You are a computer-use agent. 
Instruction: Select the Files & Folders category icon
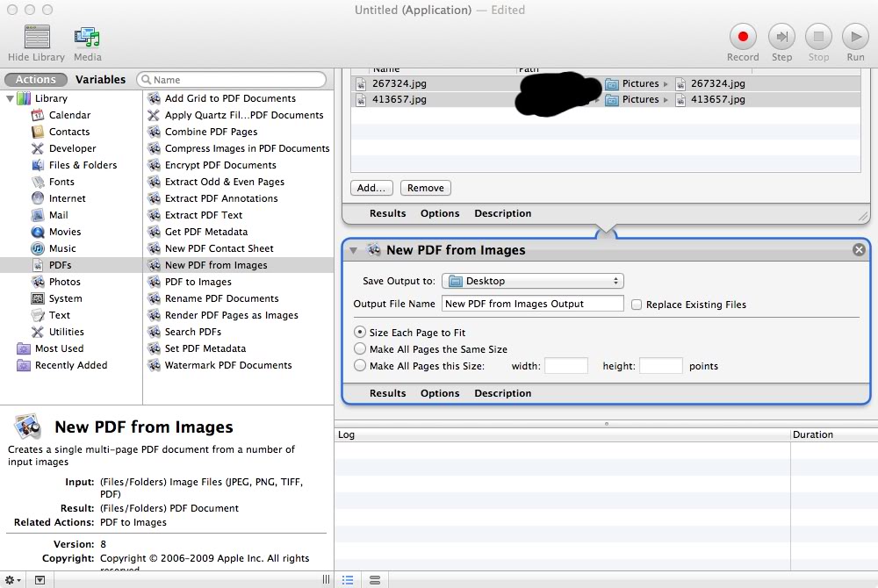[x=38, y=165]
